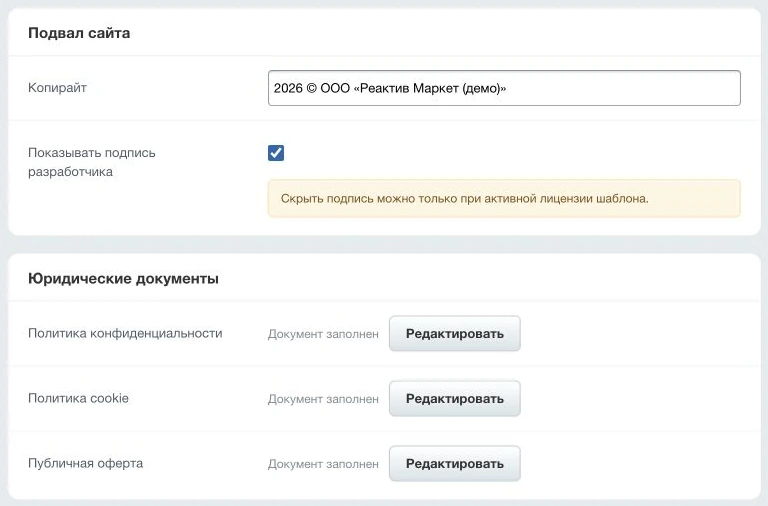This screenshot has width=768, height=506.
Task: Click the Публичная оферта row label
Action: pos(85,463)
